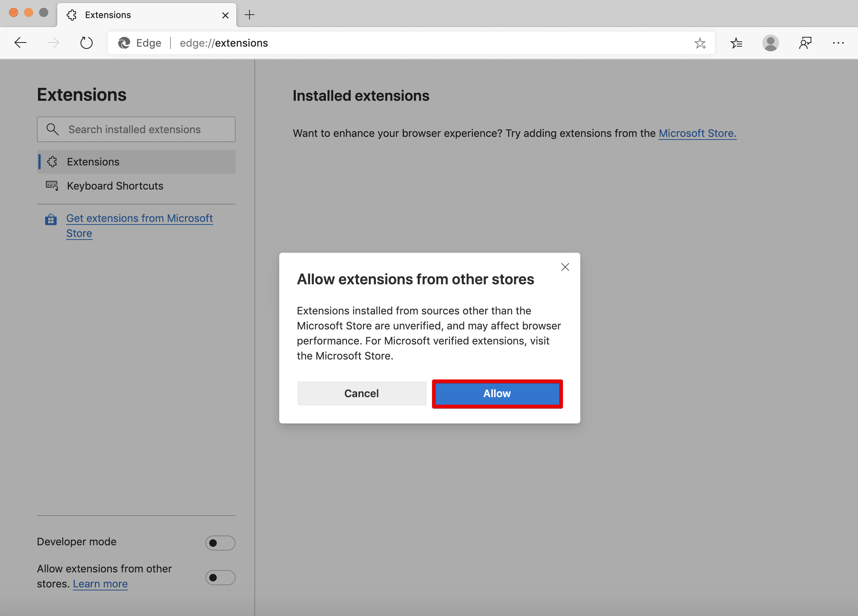
Task: Open the profile avatar menu
Action: [771, 43]
